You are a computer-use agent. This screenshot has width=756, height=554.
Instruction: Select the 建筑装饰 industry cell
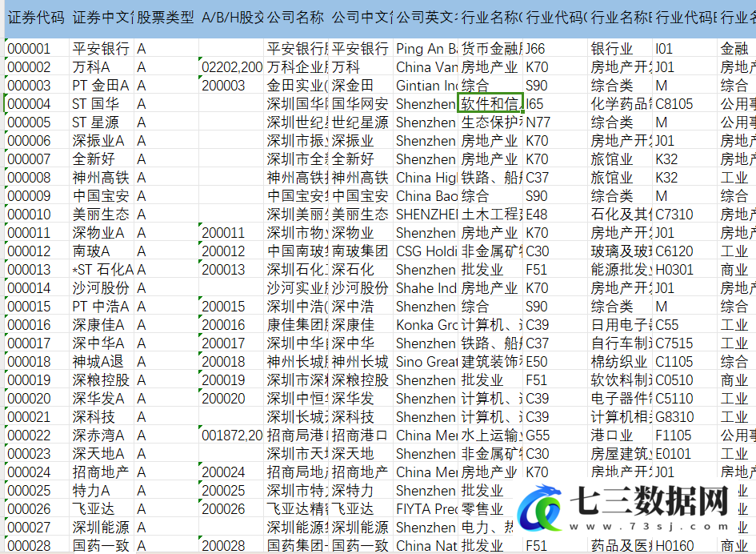(x=490, y=361)
